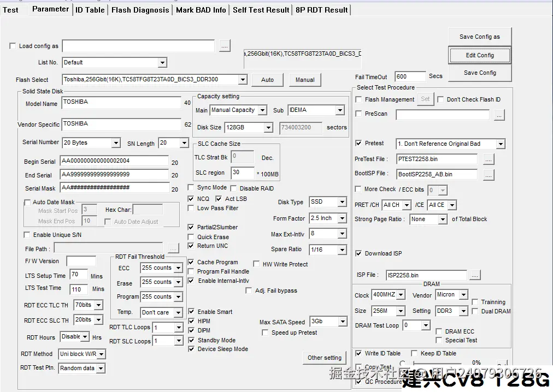Open Serial Number bytes dropdown
The image size is (553, 392).
point(116,143)
